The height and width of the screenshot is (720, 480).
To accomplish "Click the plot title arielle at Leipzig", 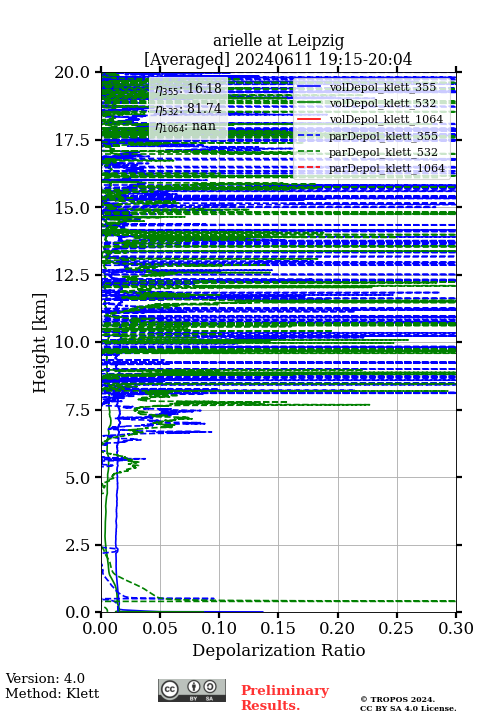I will pos(278,41).
